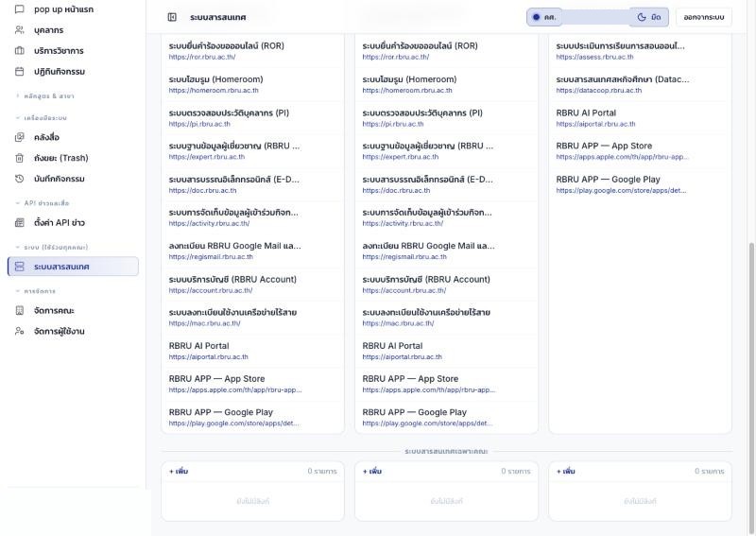This screenshot has height=536, width=756.
Task: Open ระบบบริการบัญชี (RBRU Account) in middle column
Action: (446, 284)
